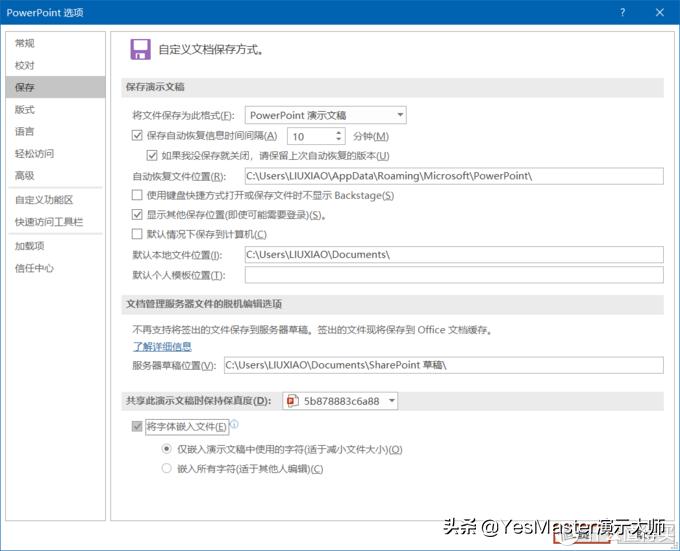Click the help question mark in title bar
The width and height of the screenshot is (680, 551).
click(622, 12)
